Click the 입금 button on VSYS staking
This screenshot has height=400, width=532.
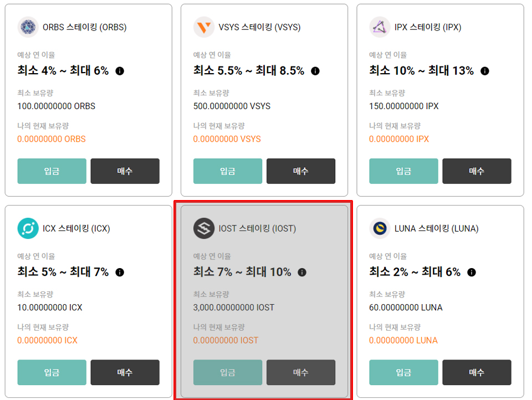pyautogui.click(x=227, y=171)
